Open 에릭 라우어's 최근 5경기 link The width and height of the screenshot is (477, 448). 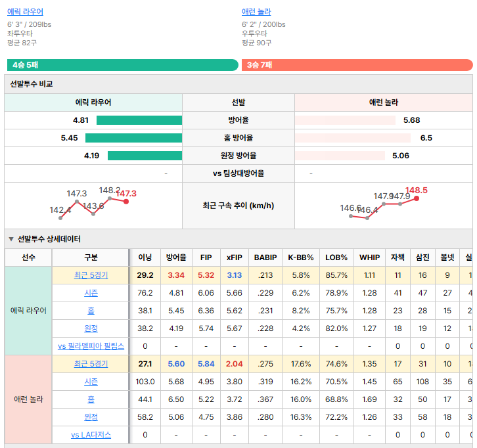[x=91, y=275]
